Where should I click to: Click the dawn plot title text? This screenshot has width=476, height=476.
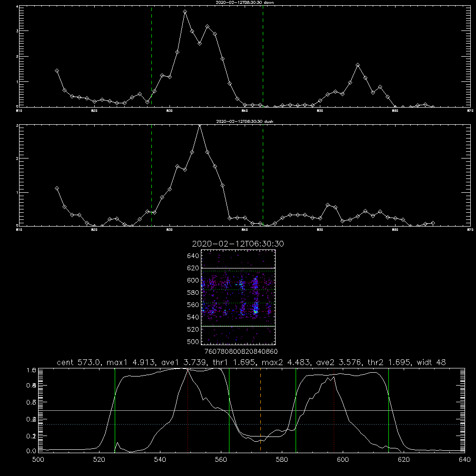tap(245, 2)
